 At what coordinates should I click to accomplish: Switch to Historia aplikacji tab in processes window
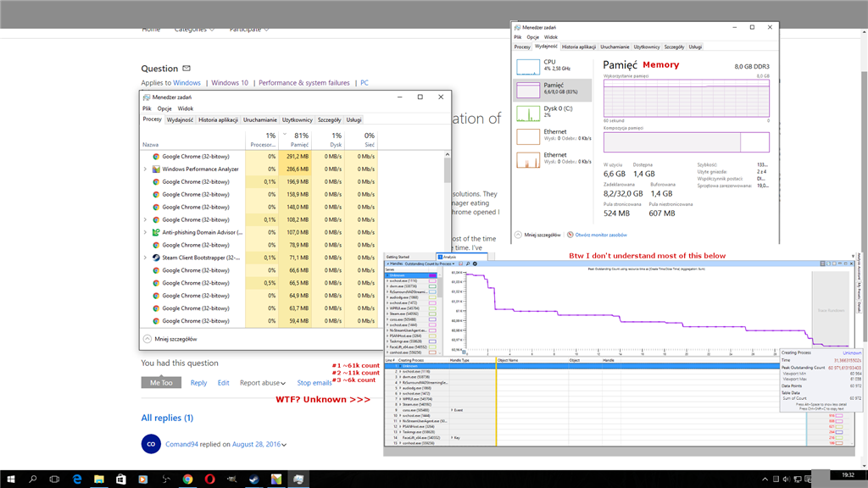pyautogui.click(x=218, y=120)
